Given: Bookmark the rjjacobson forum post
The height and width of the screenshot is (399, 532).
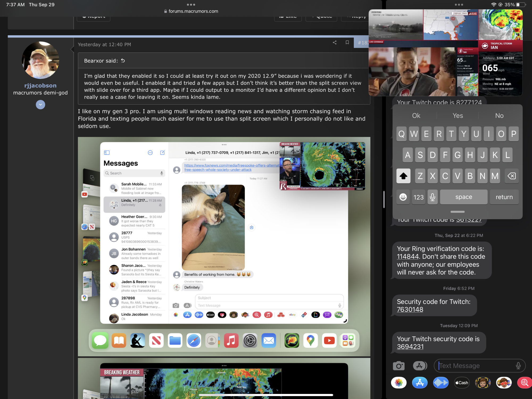Looking at the screenshot, I should [347, 43].
